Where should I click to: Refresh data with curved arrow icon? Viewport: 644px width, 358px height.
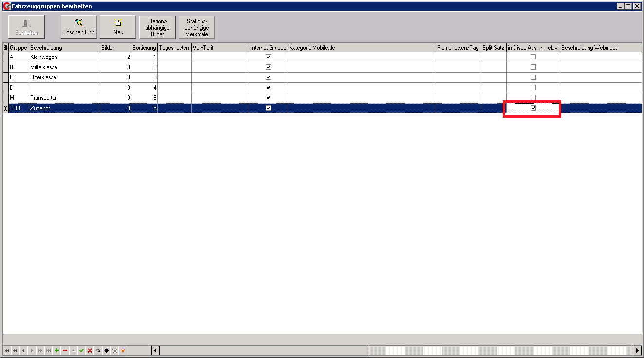[x=98, y=350]
